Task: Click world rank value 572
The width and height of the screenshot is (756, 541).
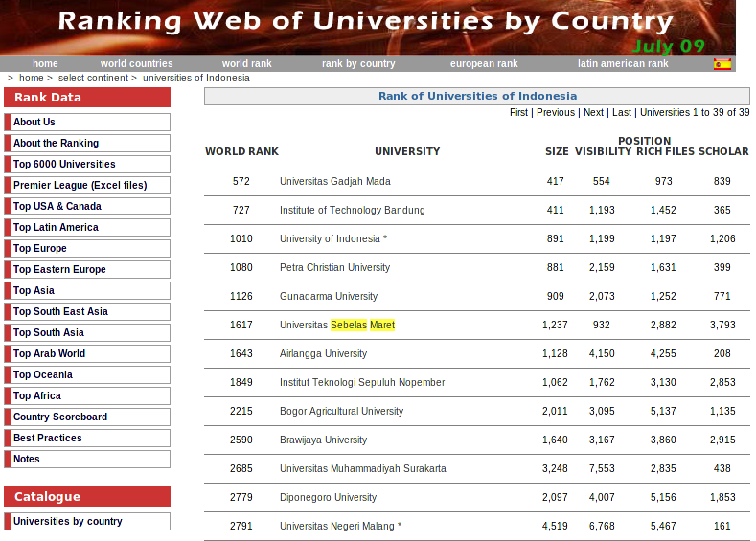Action: pyautogui.click(x=241, y=182)
